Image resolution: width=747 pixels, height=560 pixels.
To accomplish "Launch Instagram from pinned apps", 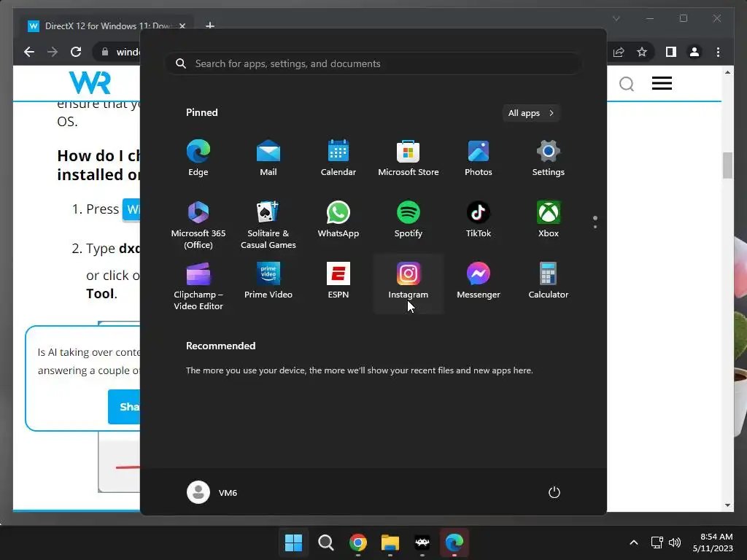I will [x=409, y=284].
